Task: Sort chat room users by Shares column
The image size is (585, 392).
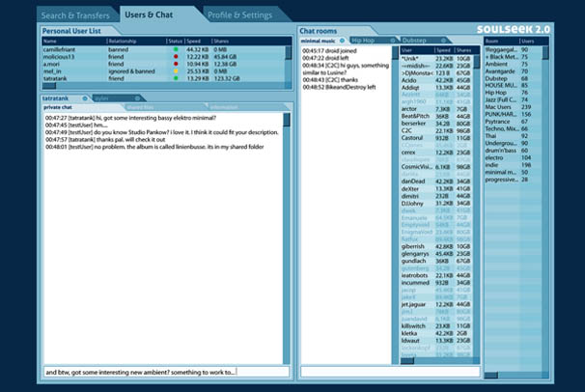Action: tap(466, 49)
